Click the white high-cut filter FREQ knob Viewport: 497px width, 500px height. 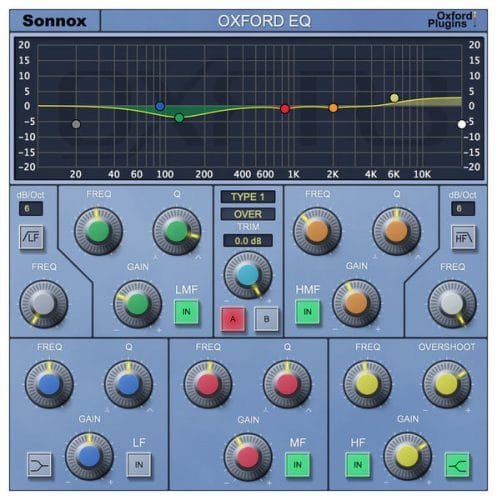coord(452,304)
